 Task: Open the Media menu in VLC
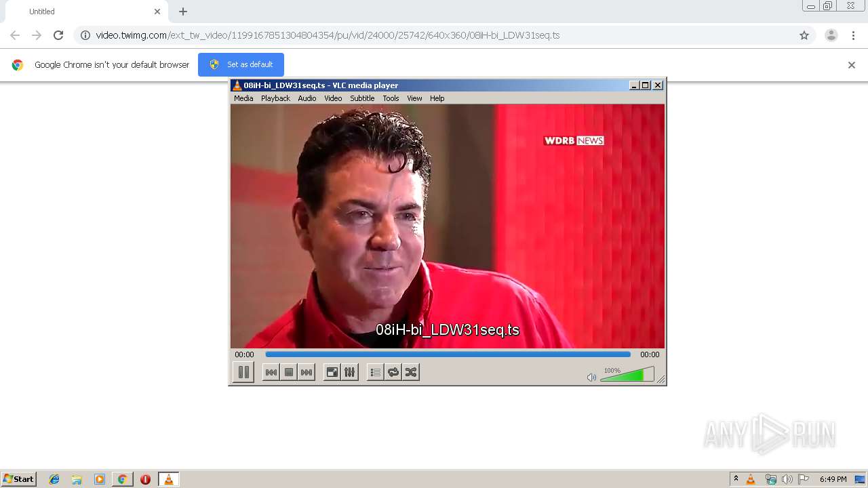click(243, 98)
